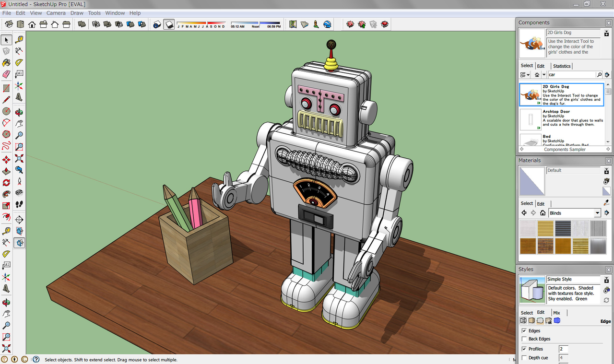Click the back arrow in Materials panel
Viewport: 614px width, 364px height.
coord(523,212)
